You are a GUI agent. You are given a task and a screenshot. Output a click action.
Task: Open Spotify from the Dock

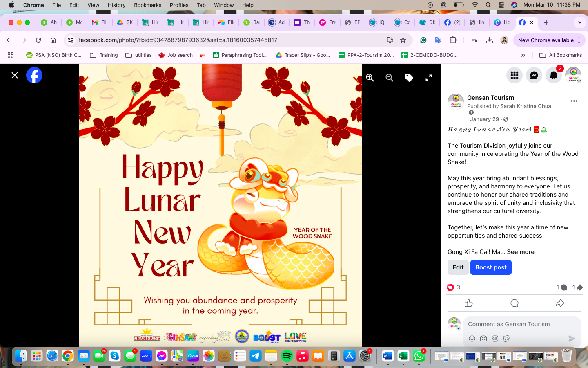pyautogui.click(x=287, y=356)
